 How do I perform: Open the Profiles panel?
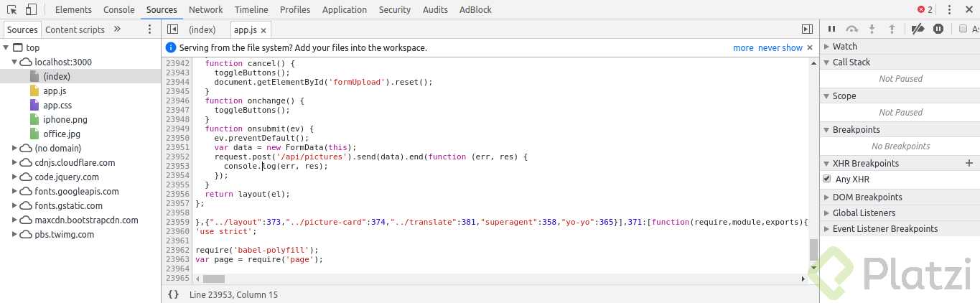295,9
